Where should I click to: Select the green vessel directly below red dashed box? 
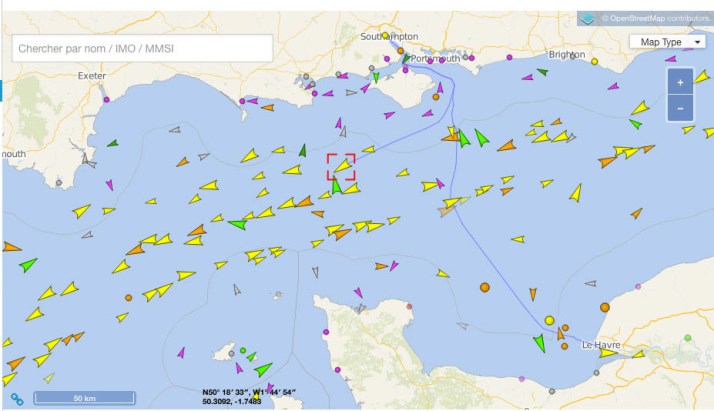pos(337,185)
